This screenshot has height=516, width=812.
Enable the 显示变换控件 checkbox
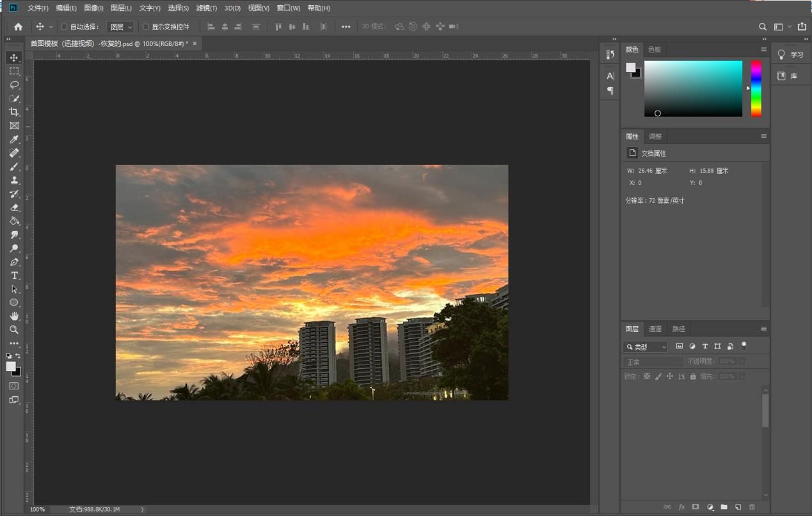146,27
